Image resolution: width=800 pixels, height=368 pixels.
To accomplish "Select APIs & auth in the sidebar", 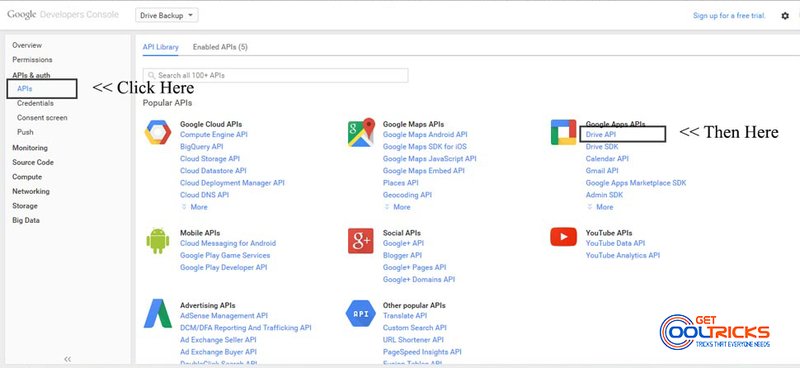I will coord(31,75).
